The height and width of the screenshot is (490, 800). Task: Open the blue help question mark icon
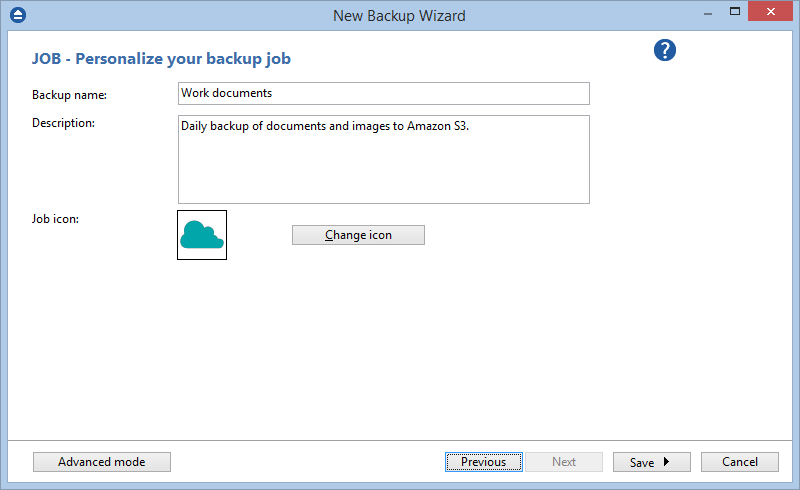pyautogui.click(x=665, y=50)
